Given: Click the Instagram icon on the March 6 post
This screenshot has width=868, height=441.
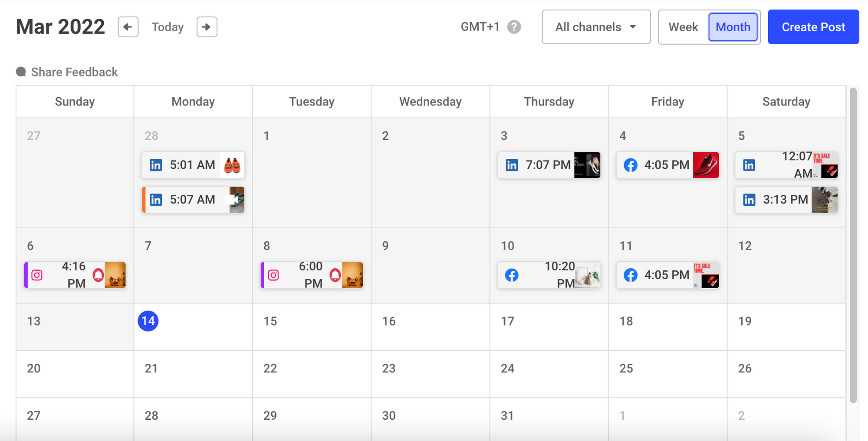Looking at the screenshot, I should [37, 275].
